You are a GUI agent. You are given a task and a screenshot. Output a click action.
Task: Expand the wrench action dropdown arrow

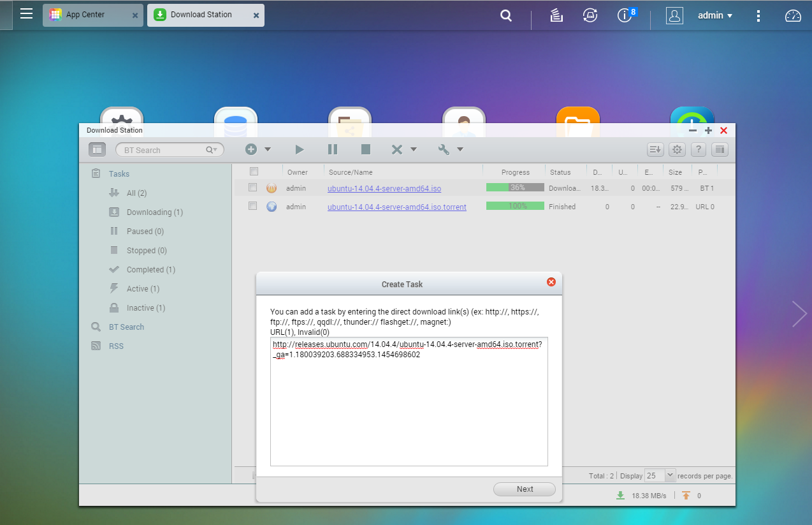[x=460, y=149]
